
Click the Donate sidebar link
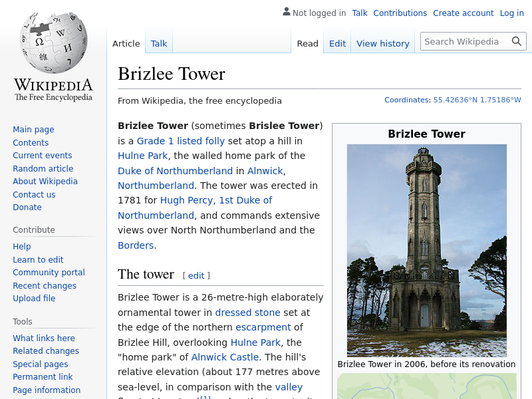tap(27, 207)
